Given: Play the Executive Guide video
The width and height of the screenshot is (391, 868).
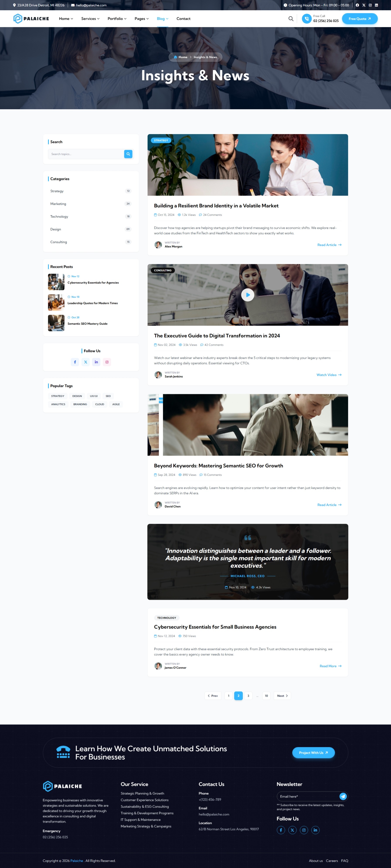Looking at the screenshot, I should [248, 295].
